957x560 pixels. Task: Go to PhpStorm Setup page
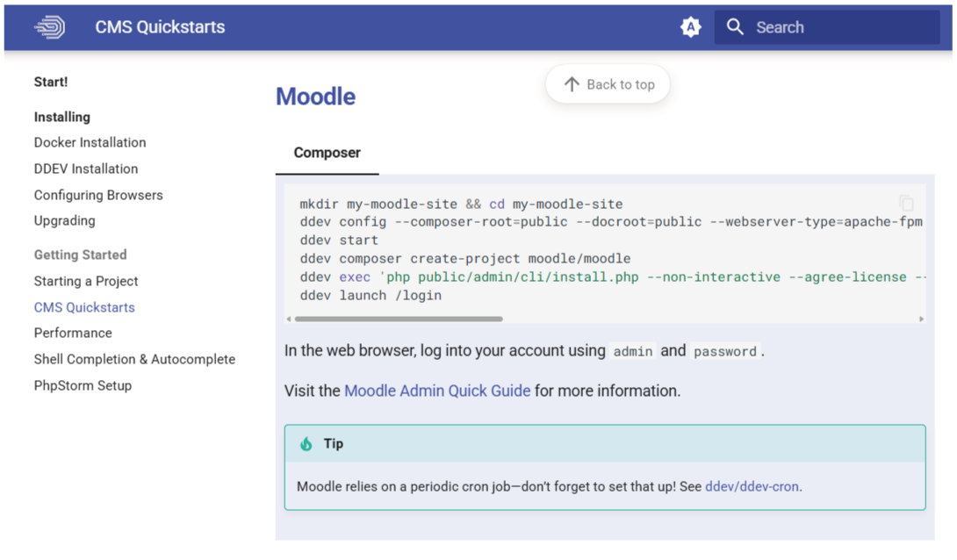coord(83,385)
